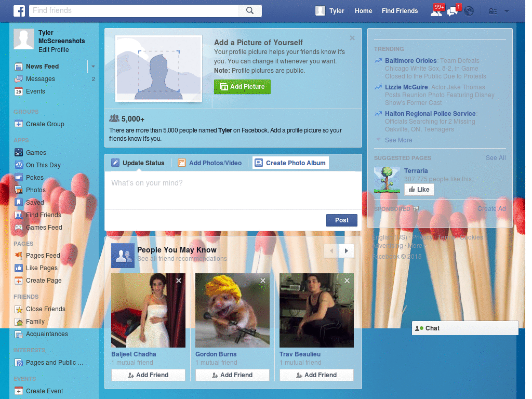Open the Chat bar

(465, 328)
